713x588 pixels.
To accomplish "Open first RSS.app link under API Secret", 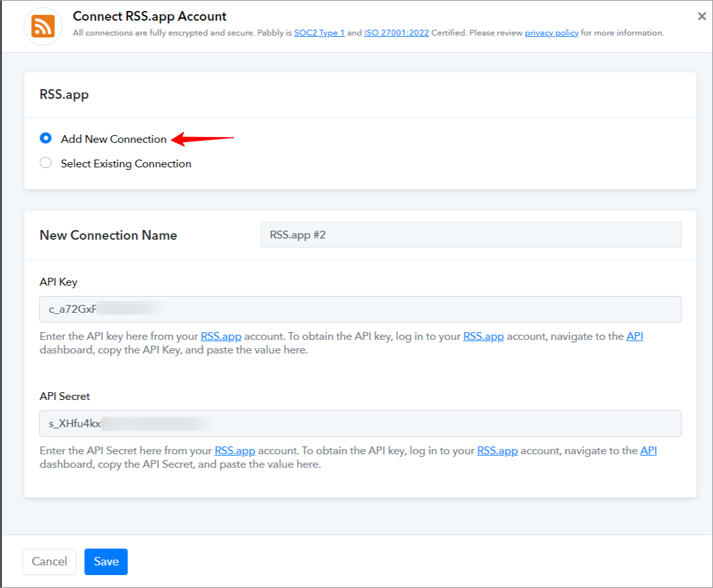I will (x=235, y=451).
